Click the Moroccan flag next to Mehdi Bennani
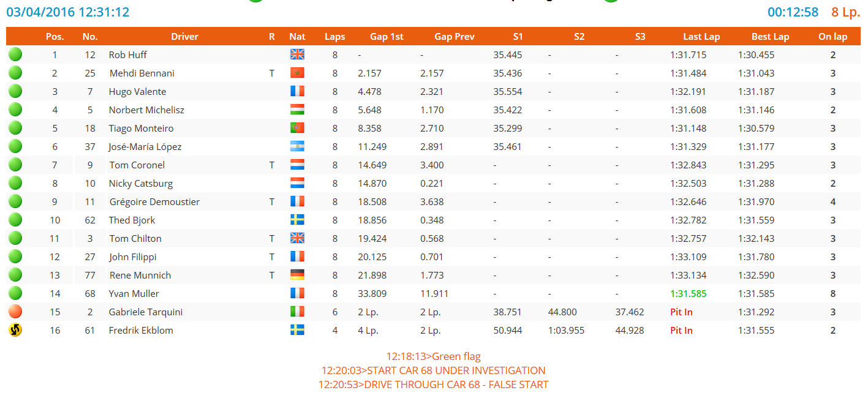Viewport: 868px width, 401px height. coord(297,73)
